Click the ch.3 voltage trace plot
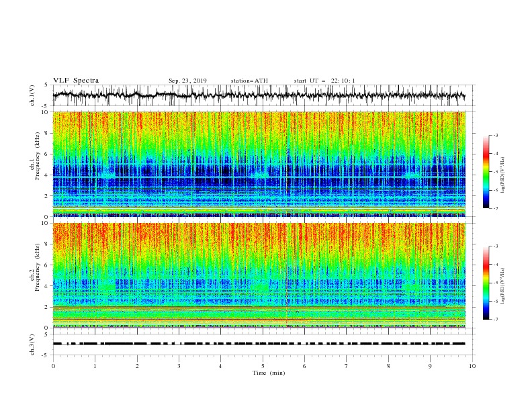This screenshot has width=532, height=411. (263, 345)
